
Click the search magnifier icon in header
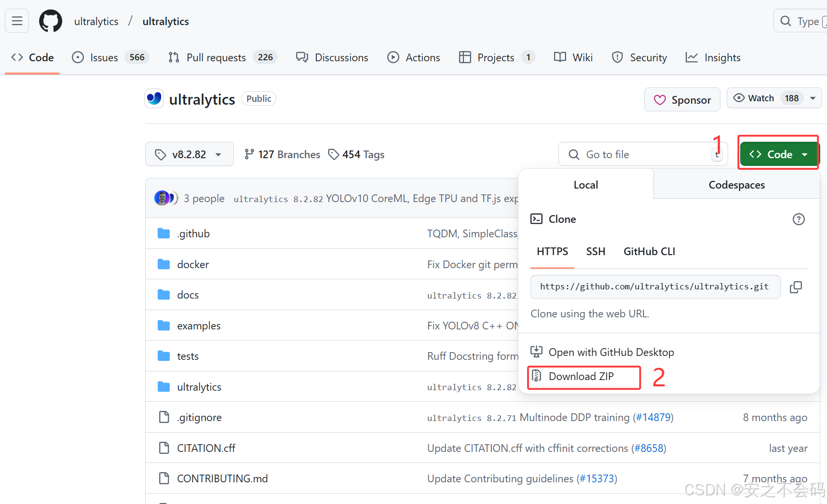(x=786, y=21)
